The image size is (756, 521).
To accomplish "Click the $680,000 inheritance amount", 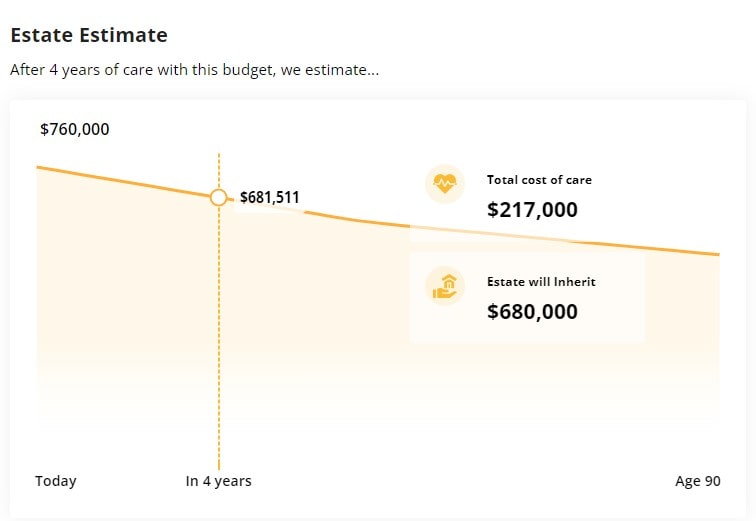I will pyautogui.click(x=532, y=312).
